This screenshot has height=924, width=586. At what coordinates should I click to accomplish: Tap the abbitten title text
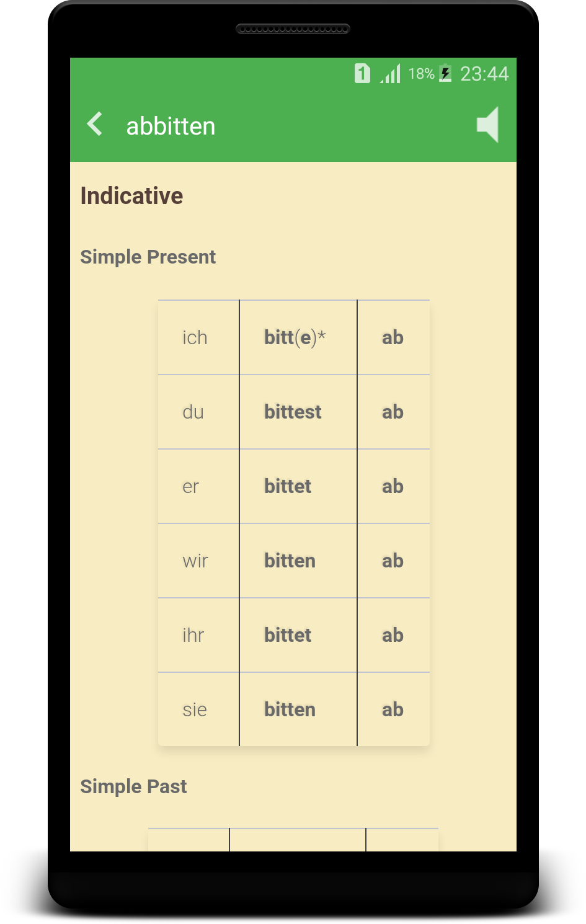(x=171, y=127)
